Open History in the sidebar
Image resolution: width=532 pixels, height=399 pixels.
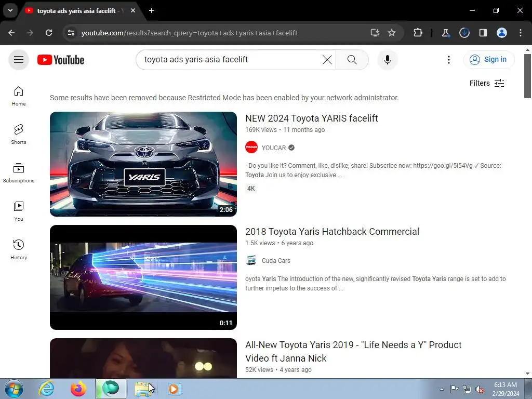(19, 250)
